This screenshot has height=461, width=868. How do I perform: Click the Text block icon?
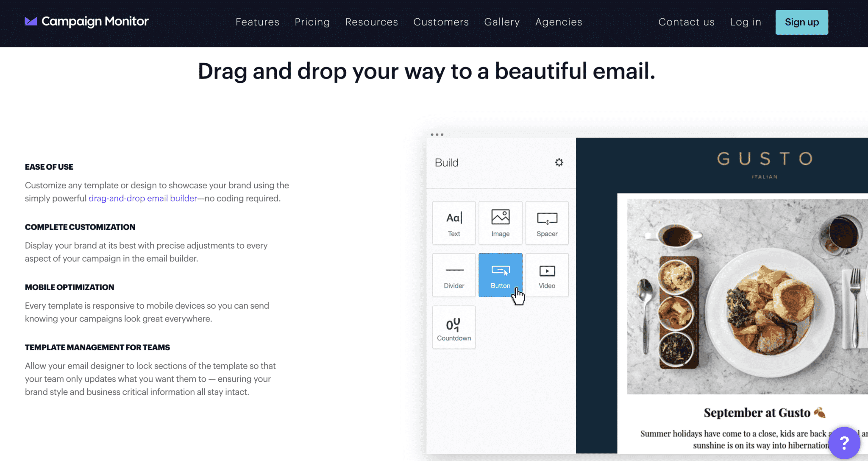[454, 223]
